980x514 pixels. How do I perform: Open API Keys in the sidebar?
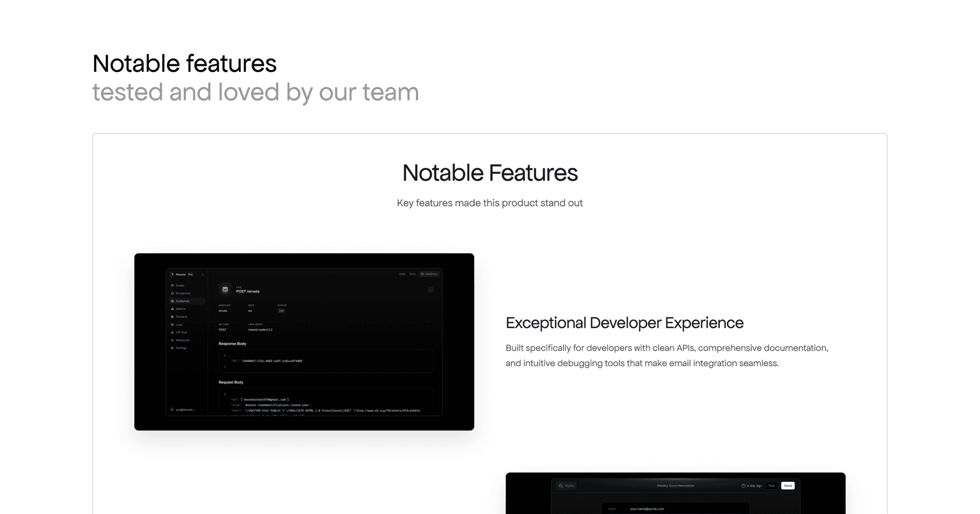coord(181,332)
